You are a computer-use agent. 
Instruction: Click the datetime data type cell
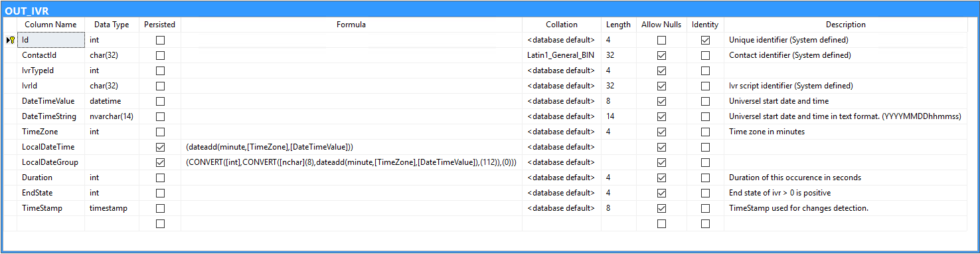coord(112,101)
